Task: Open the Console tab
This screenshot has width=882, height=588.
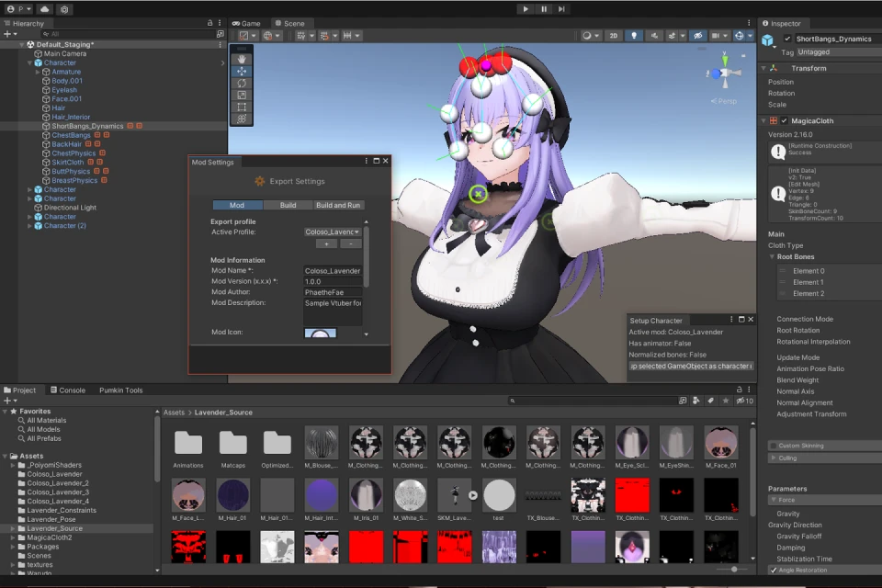Action: coord(68,390)
